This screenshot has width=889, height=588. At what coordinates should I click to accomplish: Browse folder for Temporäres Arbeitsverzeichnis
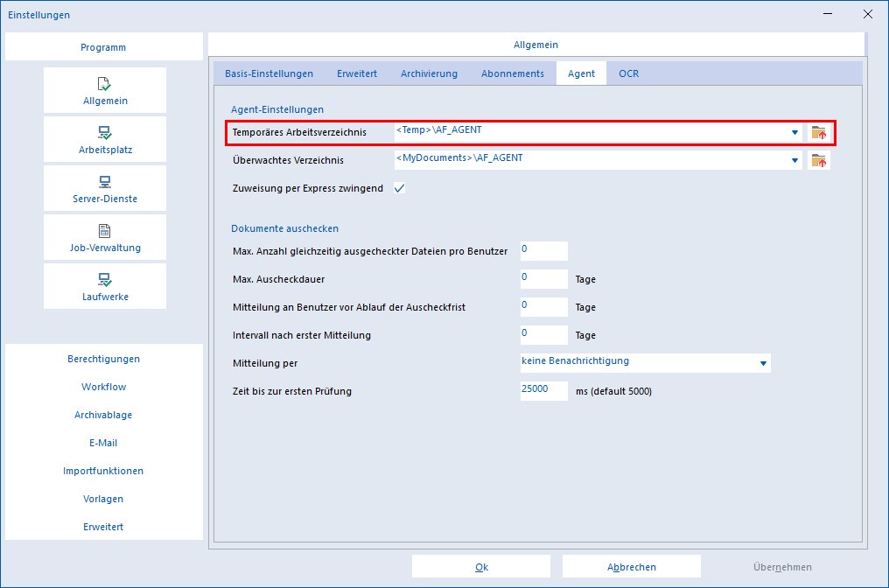[x=819, y=133]
